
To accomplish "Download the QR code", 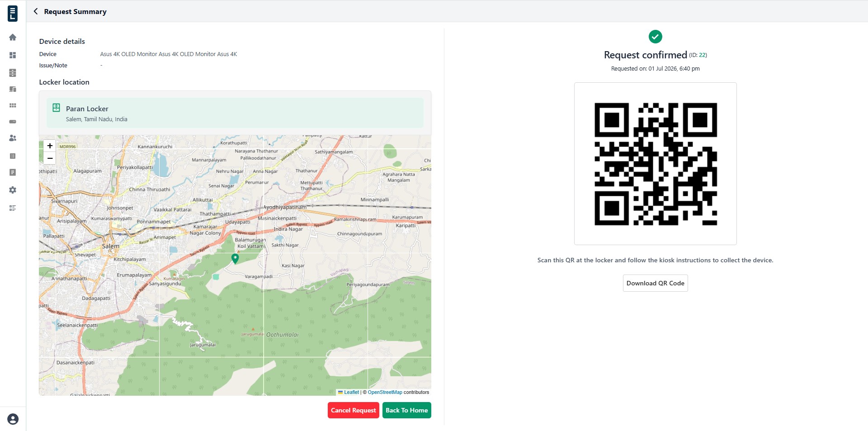I will [x=656, y=283].
